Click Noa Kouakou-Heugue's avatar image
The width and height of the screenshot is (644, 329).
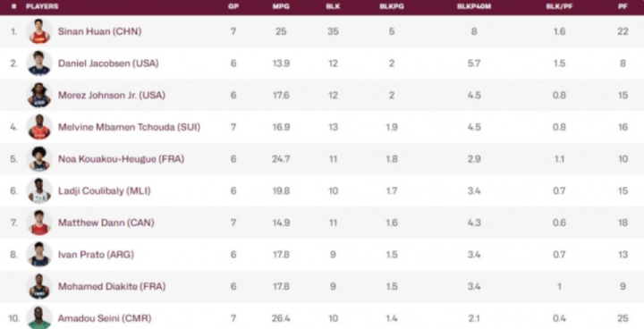39,158
